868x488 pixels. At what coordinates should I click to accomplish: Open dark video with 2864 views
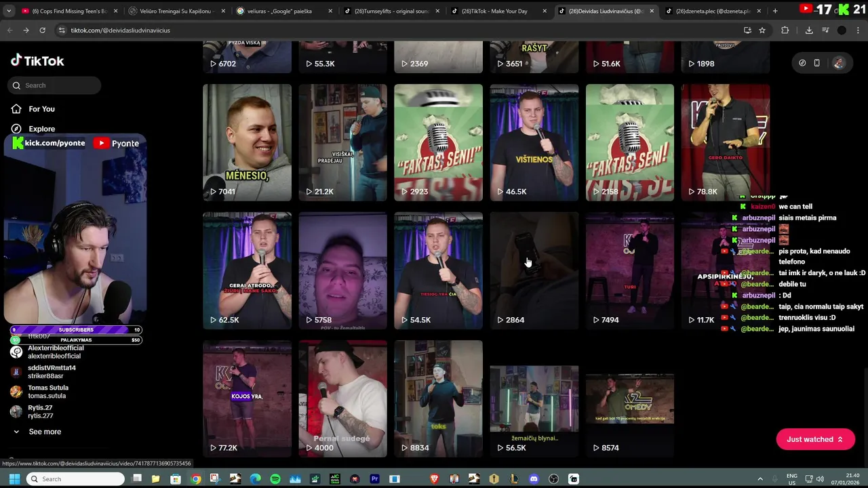click(534, 270)
